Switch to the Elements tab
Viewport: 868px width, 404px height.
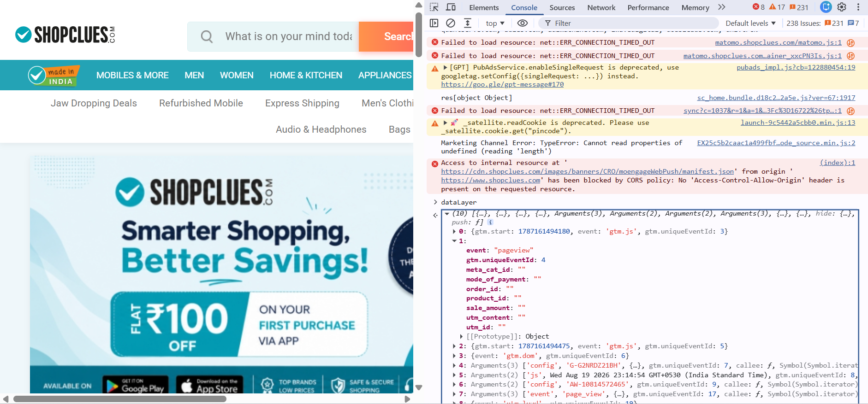[484, 7]
